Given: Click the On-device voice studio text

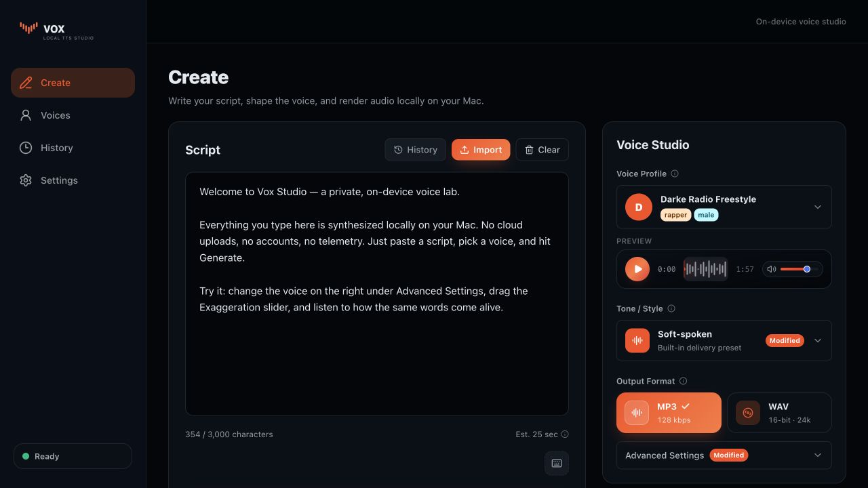Looking at the screenshot, I should tap(801, 22).
